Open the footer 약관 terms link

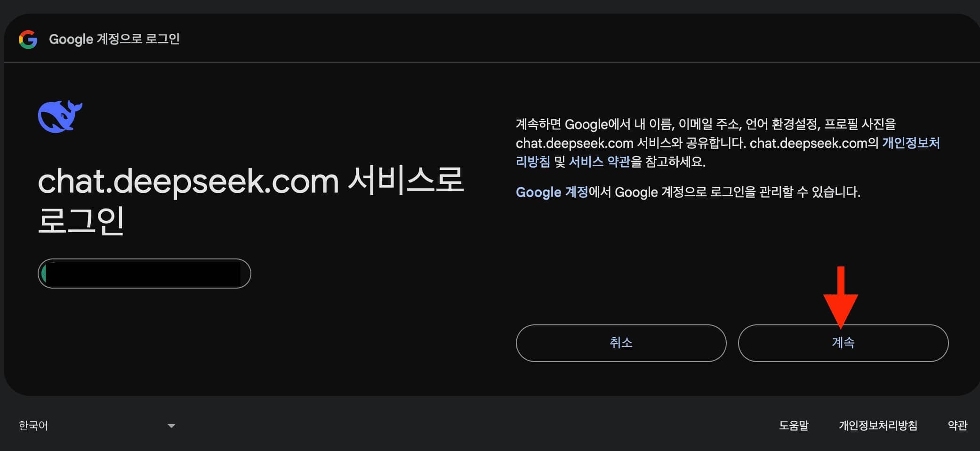pyautogui.click(x=958, y=426)
